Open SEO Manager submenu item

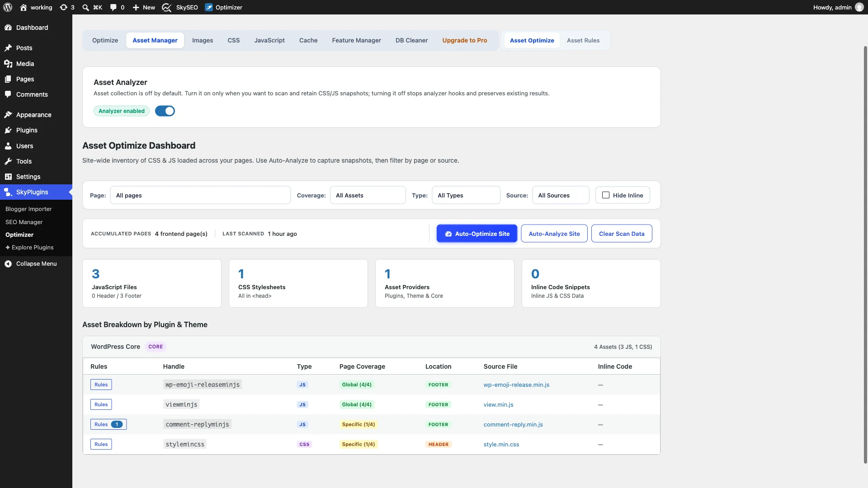(24, 222)
